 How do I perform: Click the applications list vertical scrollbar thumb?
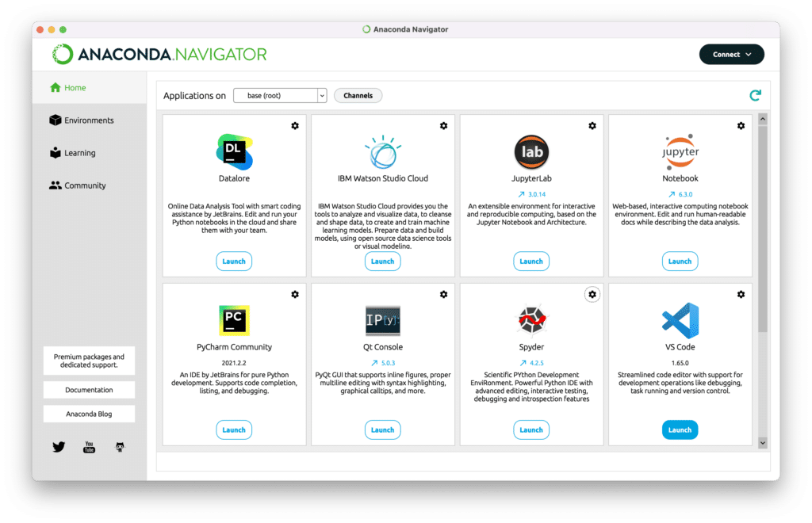coord(763,229)
